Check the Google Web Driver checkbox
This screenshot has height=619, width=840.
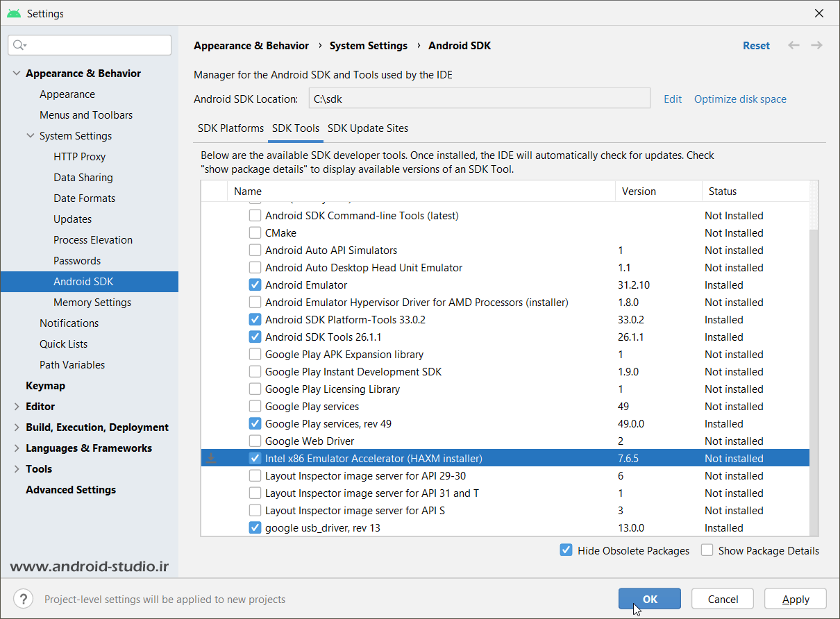point(255,441)
